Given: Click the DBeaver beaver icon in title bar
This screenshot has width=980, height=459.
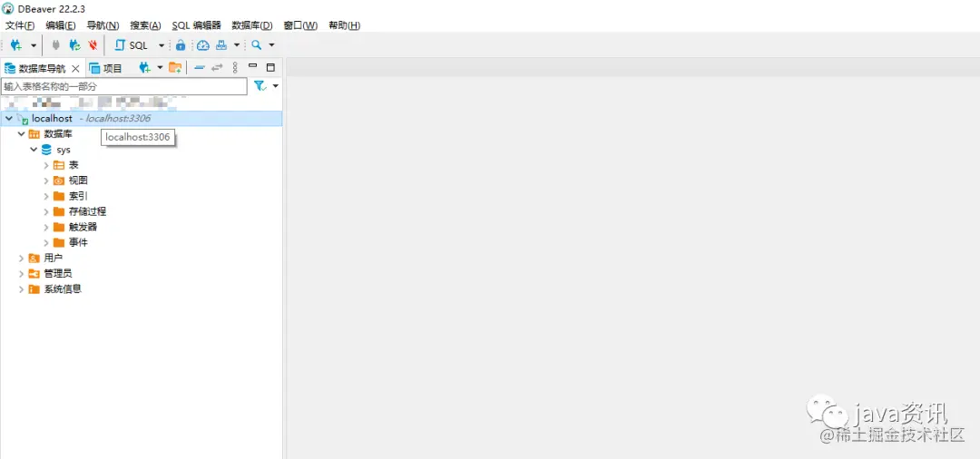Looking at the screenshot, I should [8, 8].
